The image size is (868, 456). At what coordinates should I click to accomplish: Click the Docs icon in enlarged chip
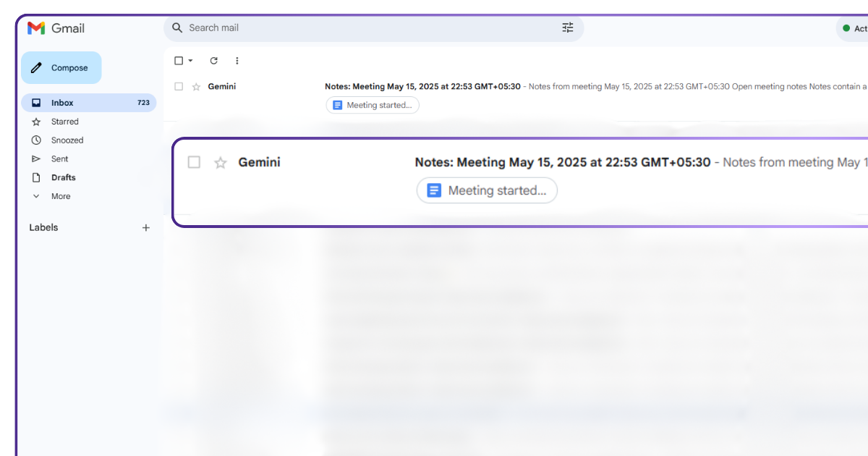(434, 190)
